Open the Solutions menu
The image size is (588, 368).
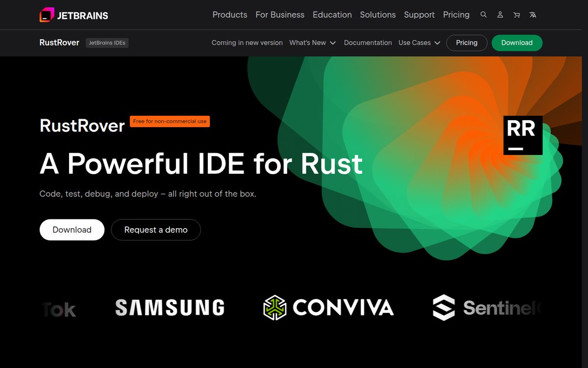pos(378,15)
